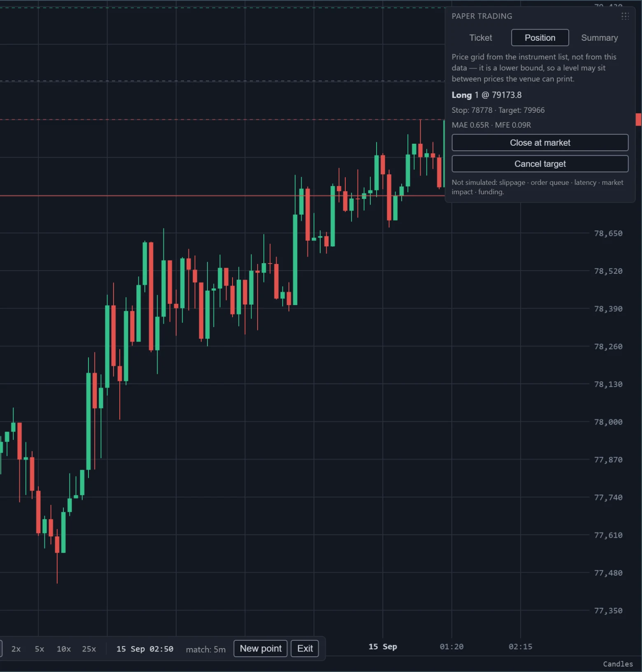Screen dimensions: 642x672
Task: Click Cancel target button
Action: 540,164
